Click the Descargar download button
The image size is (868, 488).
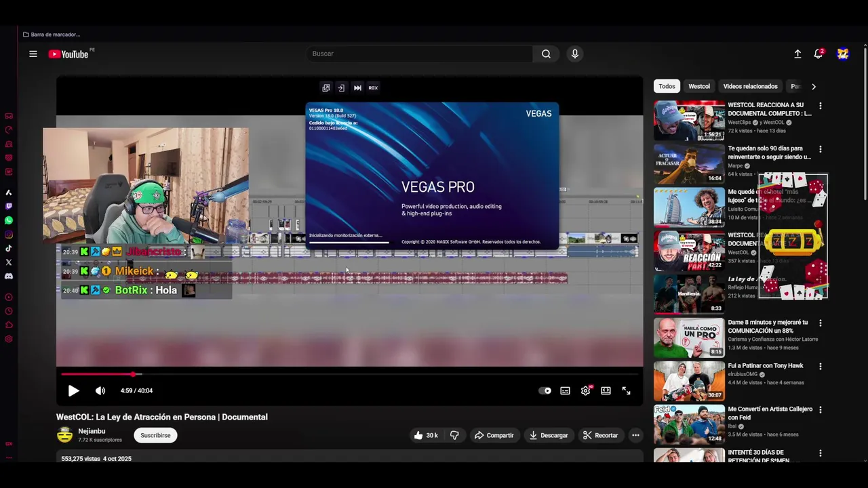click(x=549, y=435)
